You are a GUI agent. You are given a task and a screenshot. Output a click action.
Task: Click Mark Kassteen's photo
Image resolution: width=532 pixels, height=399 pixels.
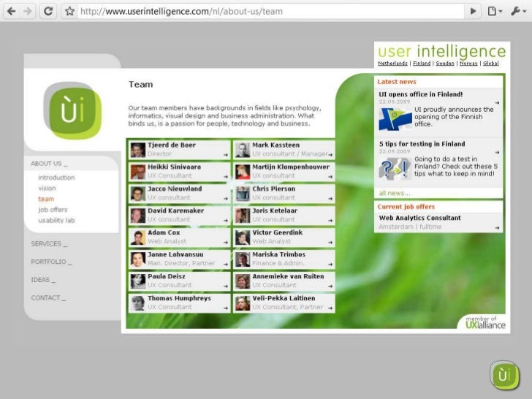click(243, 150)
